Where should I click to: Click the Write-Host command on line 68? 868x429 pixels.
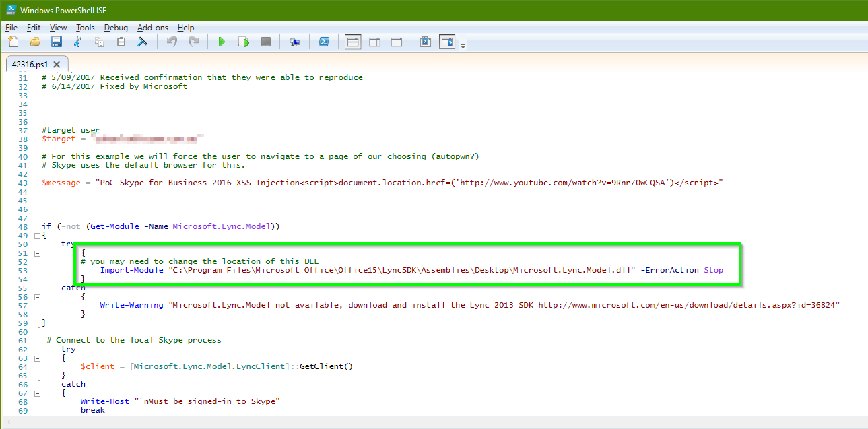104,401
